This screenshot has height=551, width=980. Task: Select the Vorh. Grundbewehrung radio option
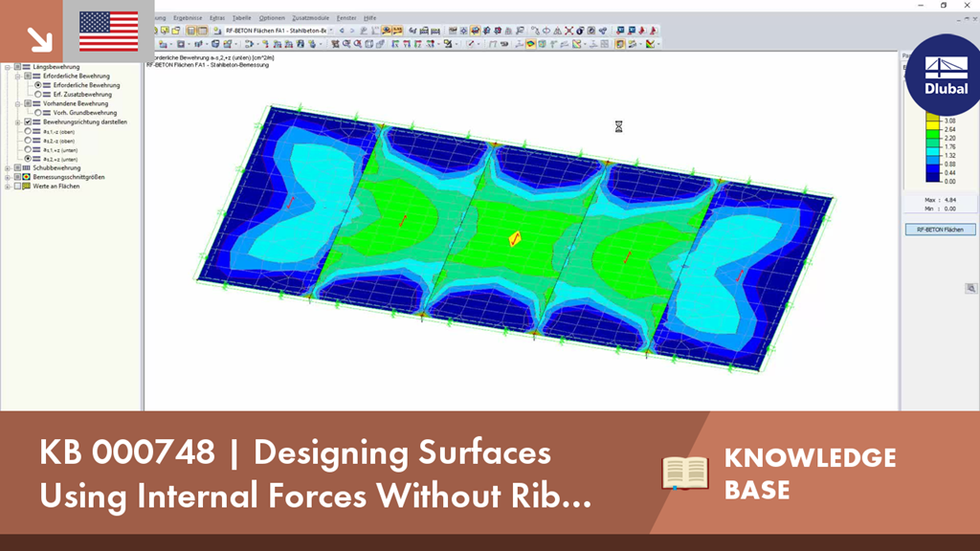tap(38, 113)
